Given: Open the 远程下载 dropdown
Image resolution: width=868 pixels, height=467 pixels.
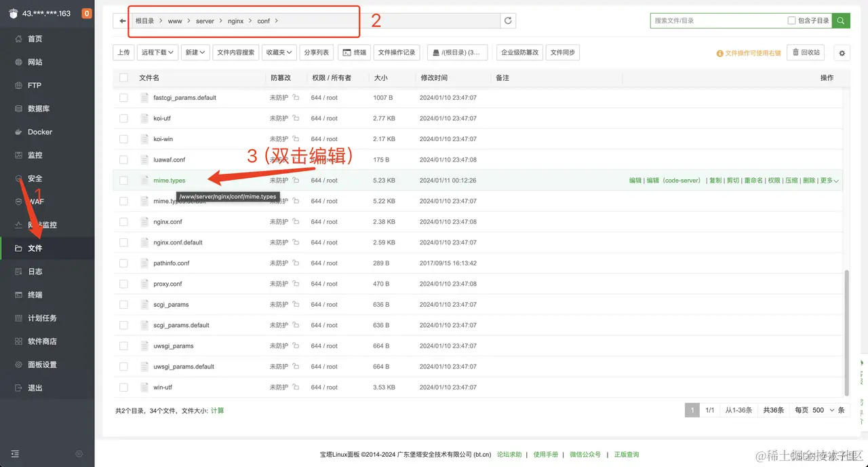Looking at the screenshot, I should click(157, 53).
